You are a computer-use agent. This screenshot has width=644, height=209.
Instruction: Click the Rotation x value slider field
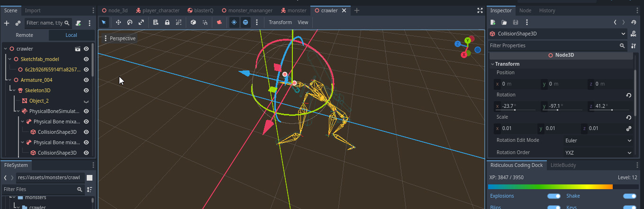coord(515,106)
